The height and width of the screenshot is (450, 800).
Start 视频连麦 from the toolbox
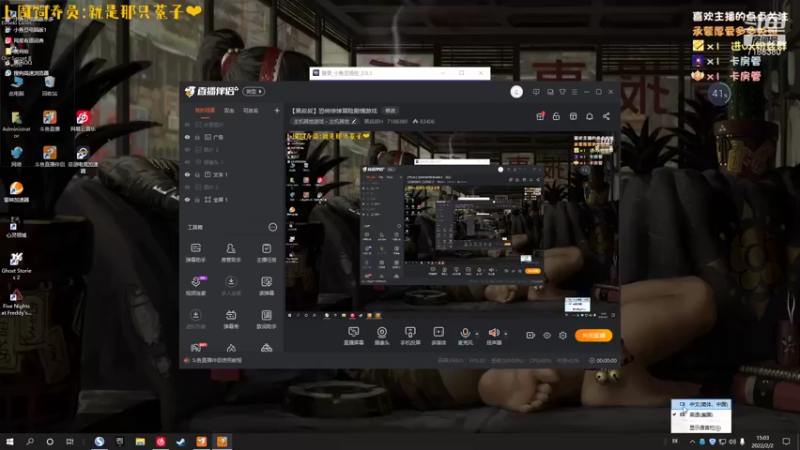(x=195, y=286)
